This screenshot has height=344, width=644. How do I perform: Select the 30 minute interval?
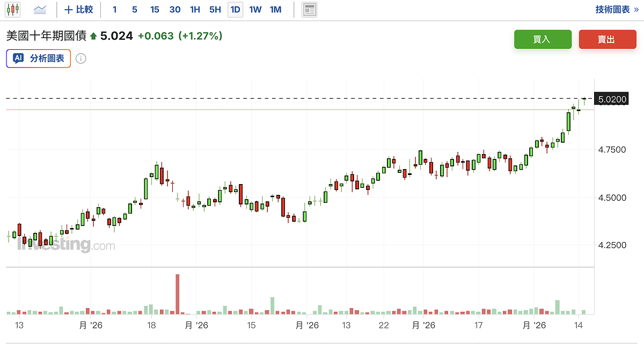click(x=175, y=10)
